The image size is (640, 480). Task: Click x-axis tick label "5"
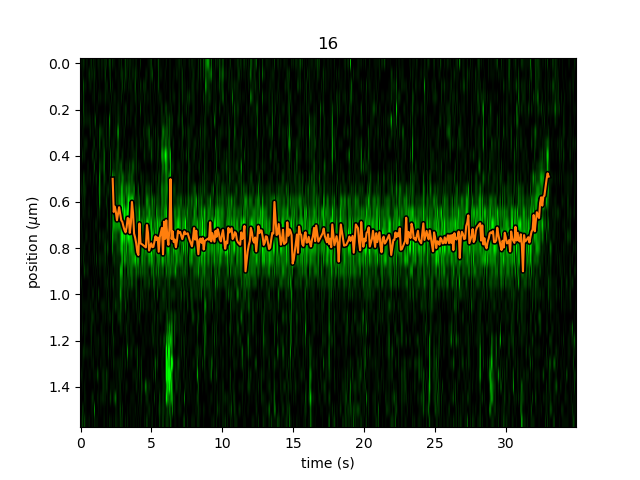tap(151, 443)
